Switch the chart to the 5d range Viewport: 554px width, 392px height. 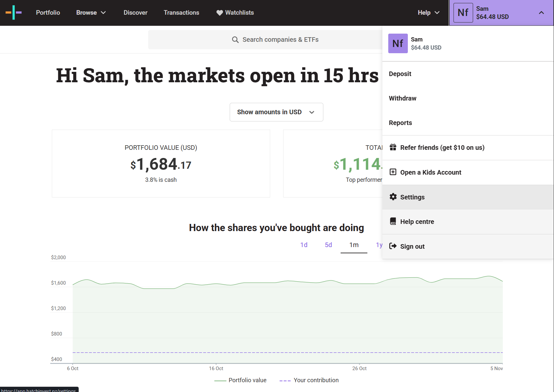[x=328, y=245]
